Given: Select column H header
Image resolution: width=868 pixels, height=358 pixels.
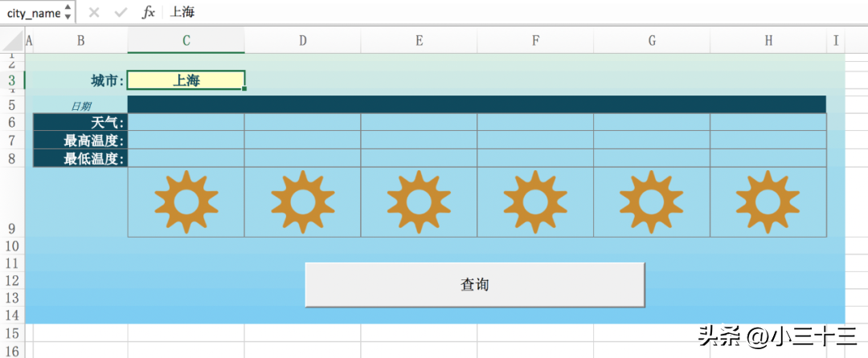Looking at the screenshot, I should (x=768, y=41).
